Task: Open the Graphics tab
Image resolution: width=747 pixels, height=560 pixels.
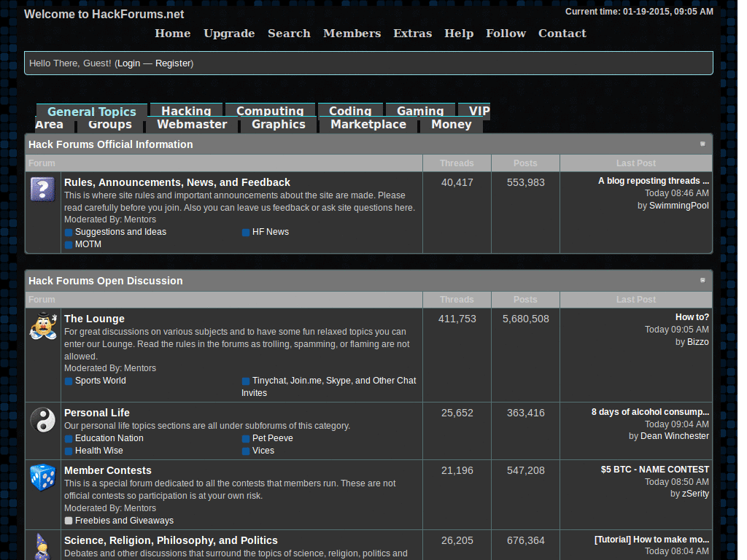Action: coord(279,125)
